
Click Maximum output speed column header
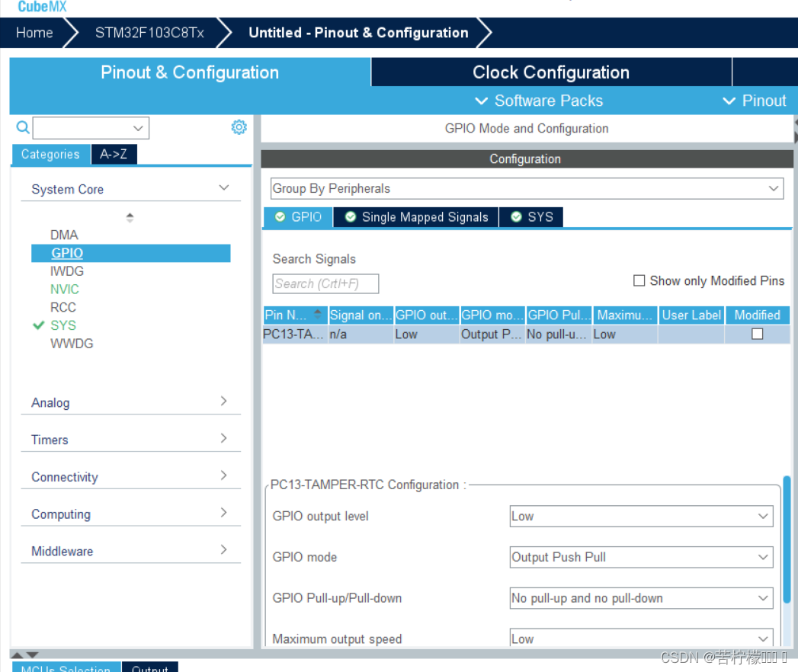tap(624, 315)
